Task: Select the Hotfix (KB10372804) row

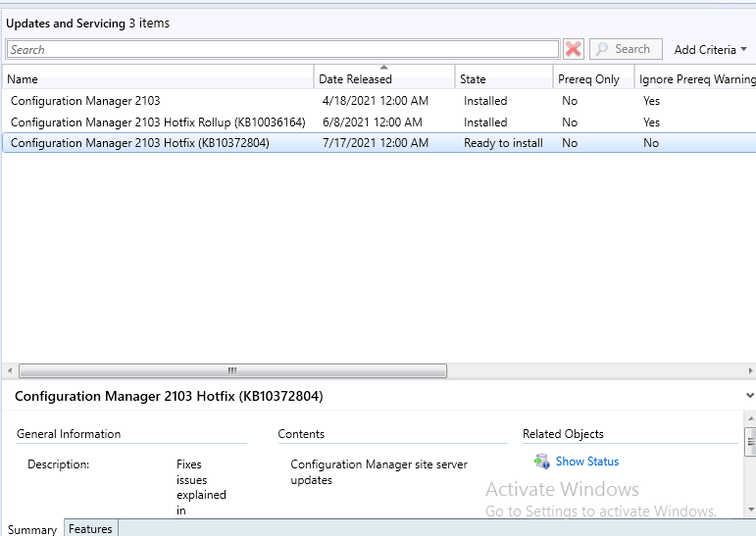Action: pyautogui.click(x=378, y=143)
